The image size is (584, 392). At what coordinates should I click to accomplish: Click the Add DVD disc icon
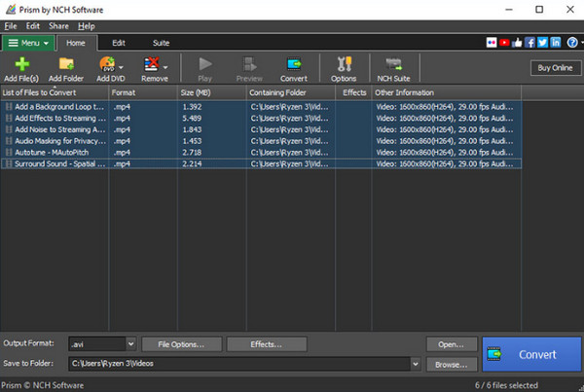tap(108, 64)
